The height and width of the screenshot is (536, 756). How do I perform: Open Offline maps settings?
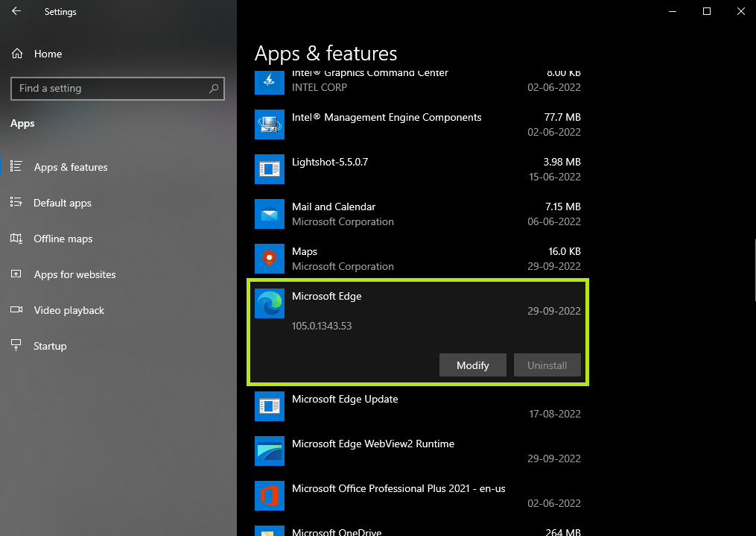[x=118, y=239]
